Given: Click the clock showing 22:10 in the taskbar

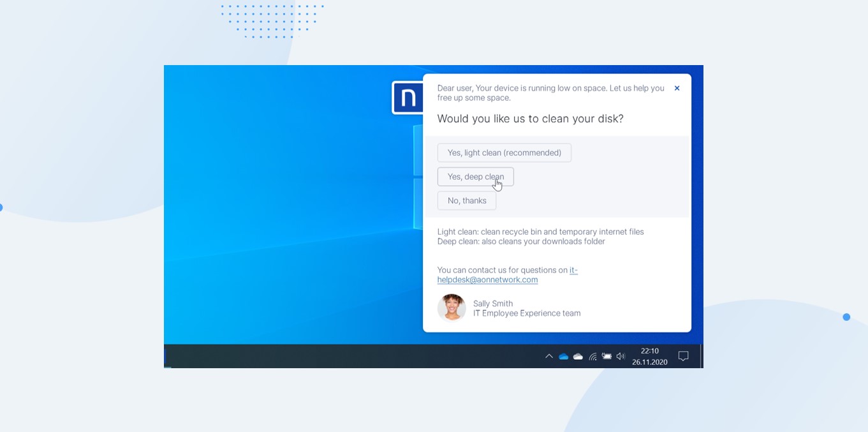Looking at the screenshot, I should point(649,350).
